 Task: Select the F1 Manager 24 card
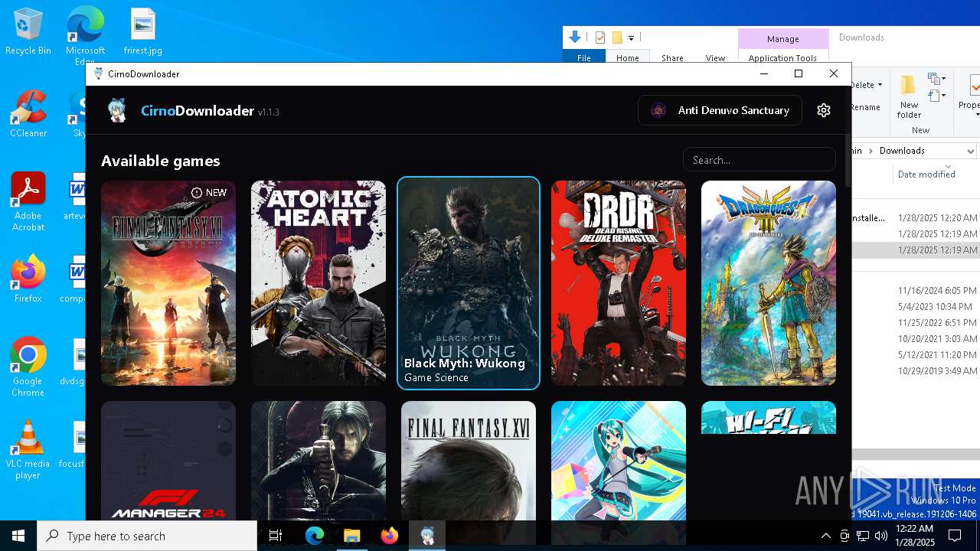click(168, 461)
